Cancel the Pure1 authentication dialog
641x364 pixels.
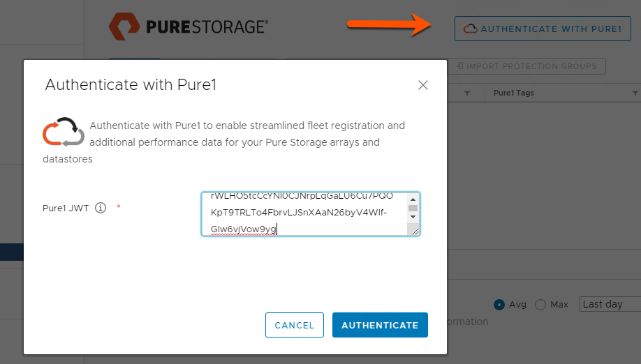[295, 325]
